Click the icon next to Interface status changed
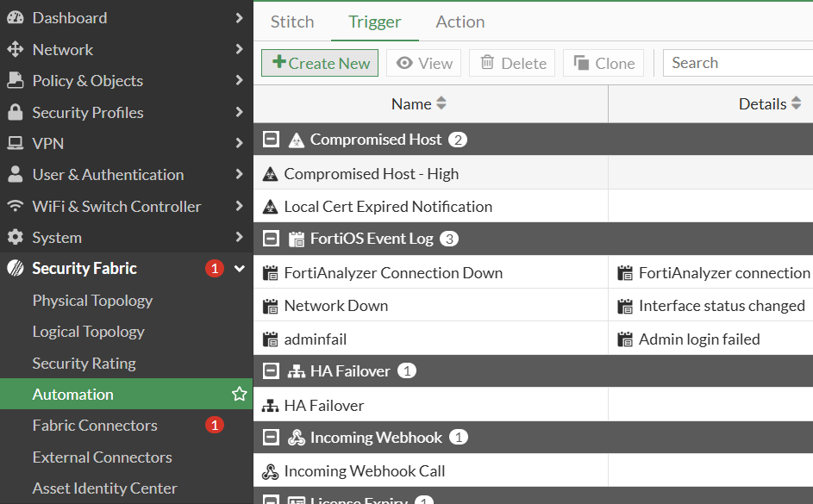Viewport: 813px width, 504px height. (625, 306)
